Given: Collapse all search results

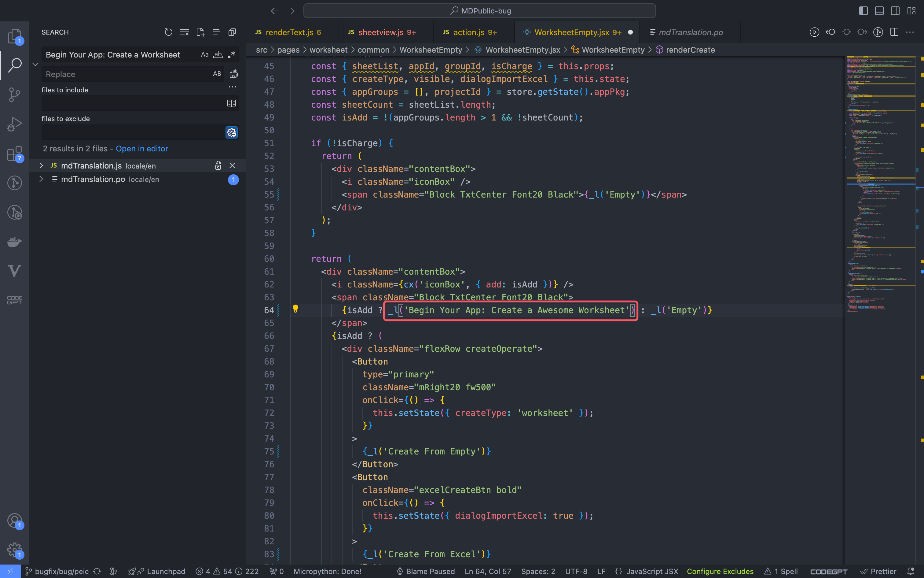Looking at the screenshot, I should pyautogui.click(x=232, y=32).
